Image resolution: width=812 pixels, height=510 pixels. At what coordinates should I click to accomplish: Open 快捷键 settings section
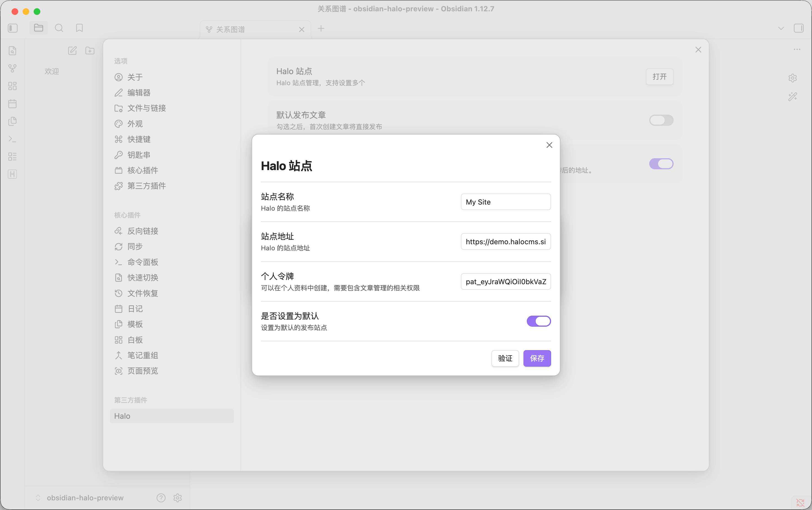[172, 139]
